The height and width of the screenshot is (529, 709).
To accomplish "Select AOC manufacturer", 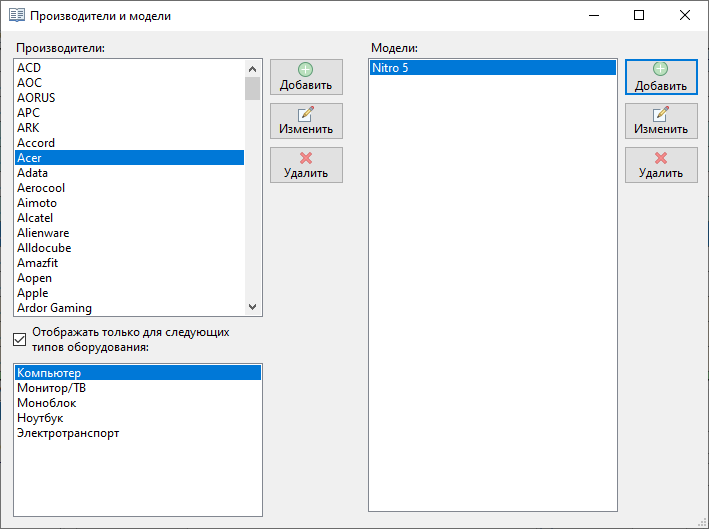I will (129, 83).
